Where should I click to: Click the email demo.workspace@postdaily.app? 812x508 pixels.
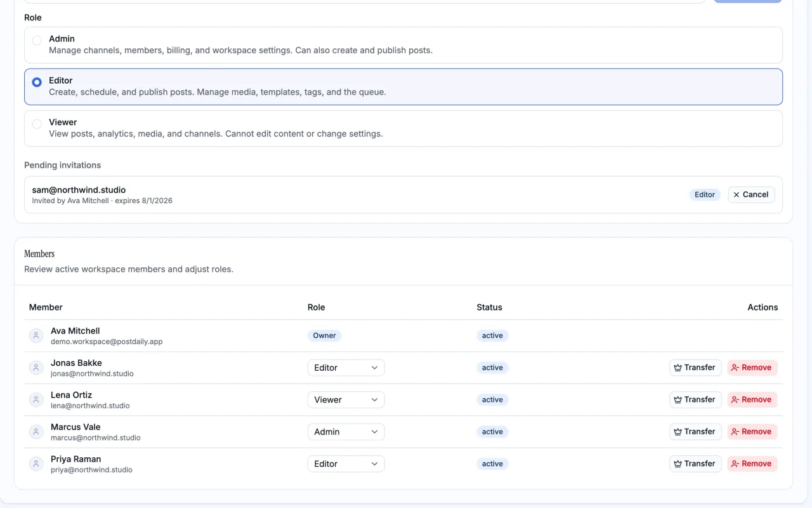coord(107,342)
